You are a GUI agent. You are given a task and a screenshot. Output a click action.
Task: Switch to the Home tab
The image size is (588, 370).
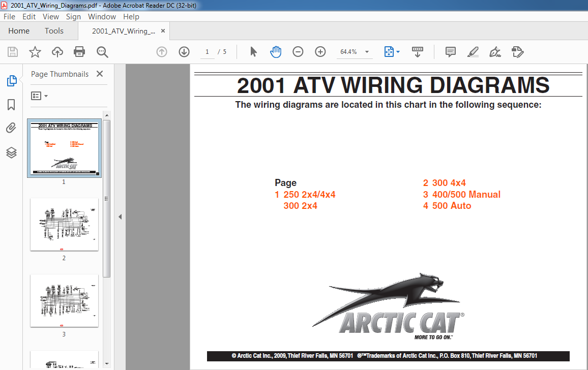[19, 30]
